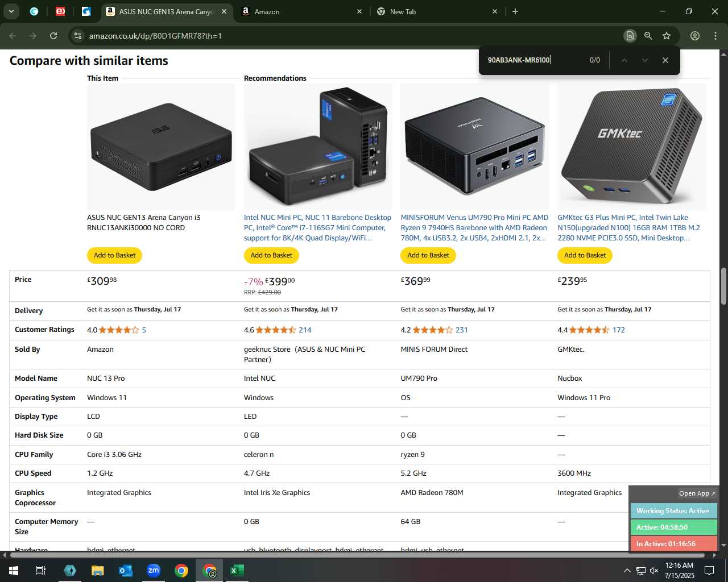Switch to the ASUS NUC GEN13 tab
Image resolution: width=728 pixels, height=582 pixels.
pos(167,11)
